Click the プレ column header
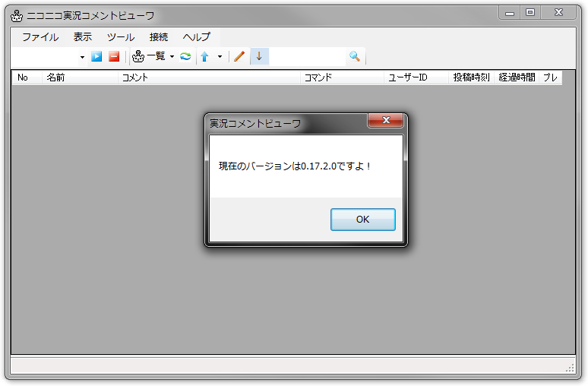Screen dimensions: 588x386 551,78
